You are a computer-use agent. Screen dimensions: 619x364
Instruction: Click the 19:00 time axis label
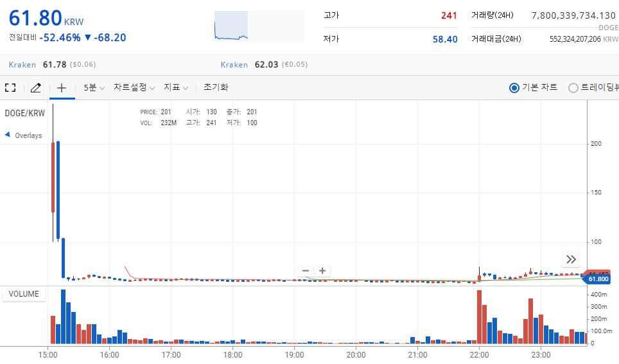click(x=295, y=354)
